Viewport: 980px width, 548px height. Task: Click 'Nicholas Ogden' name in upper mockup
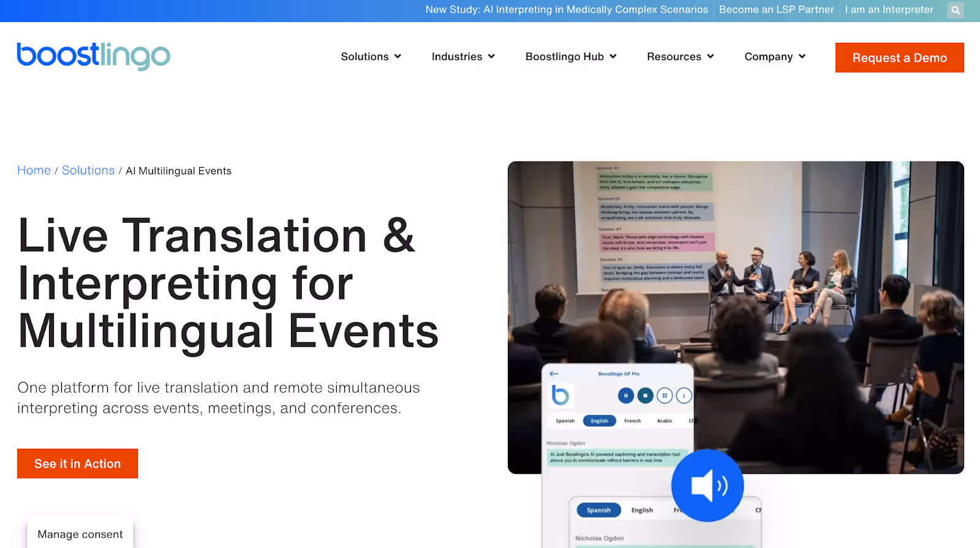point(566,443)
